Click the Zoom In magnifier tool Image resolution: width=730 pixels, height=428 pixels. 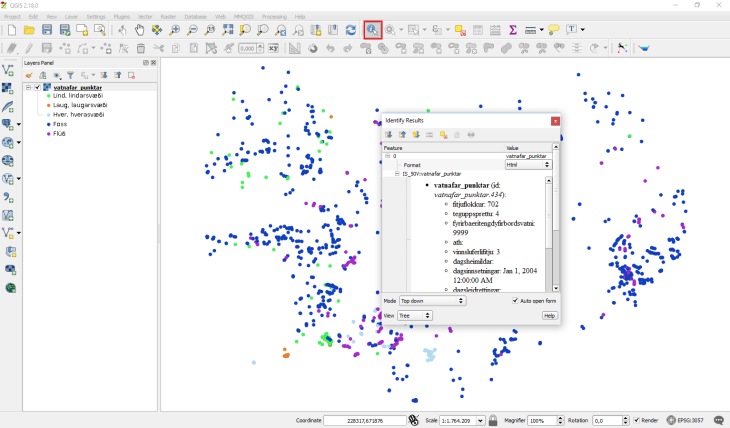(x=175, y=30)
